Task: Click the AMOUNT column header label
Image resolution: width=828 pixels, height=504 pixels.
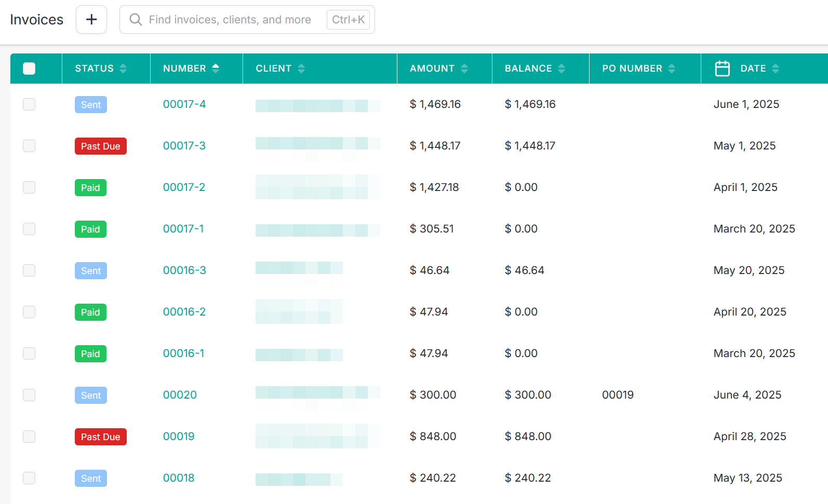Action: click(x=432, y=69)
